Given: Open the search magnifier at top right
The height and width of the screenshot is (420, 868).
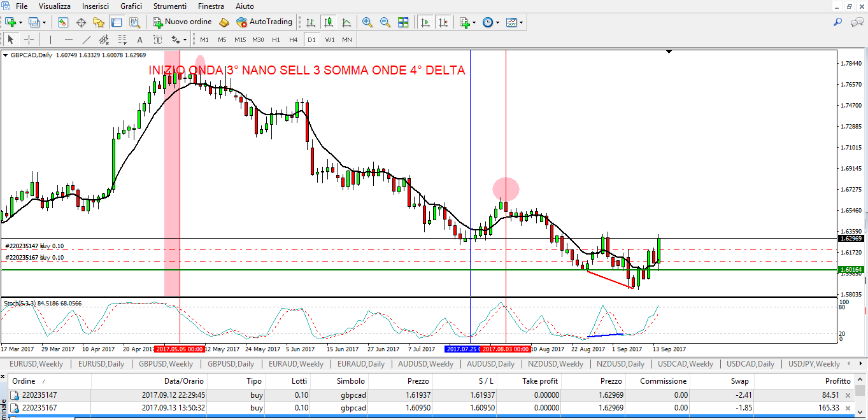Looking at the screenshot, I should click(838, 22).
